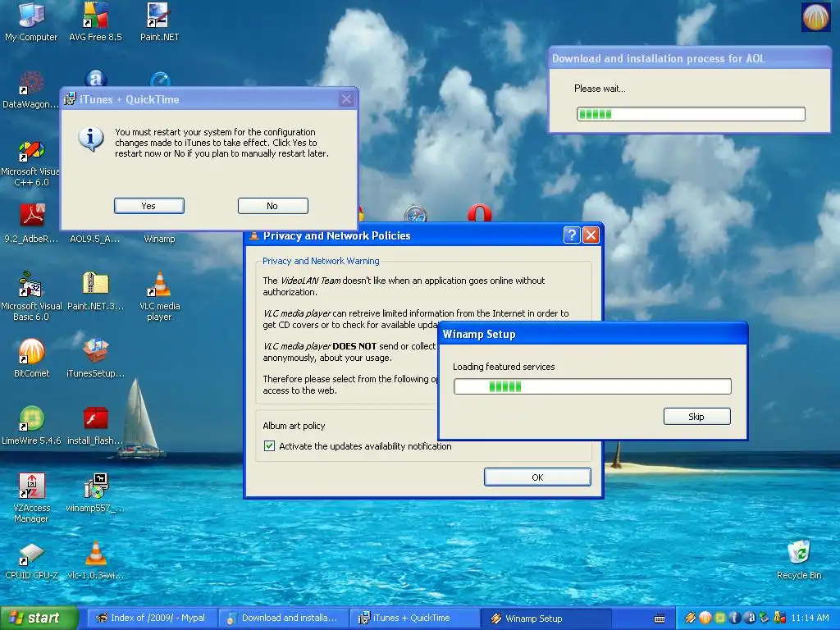Click the 'Privacy and Network Warning' group label

click(x=321, y=261)
